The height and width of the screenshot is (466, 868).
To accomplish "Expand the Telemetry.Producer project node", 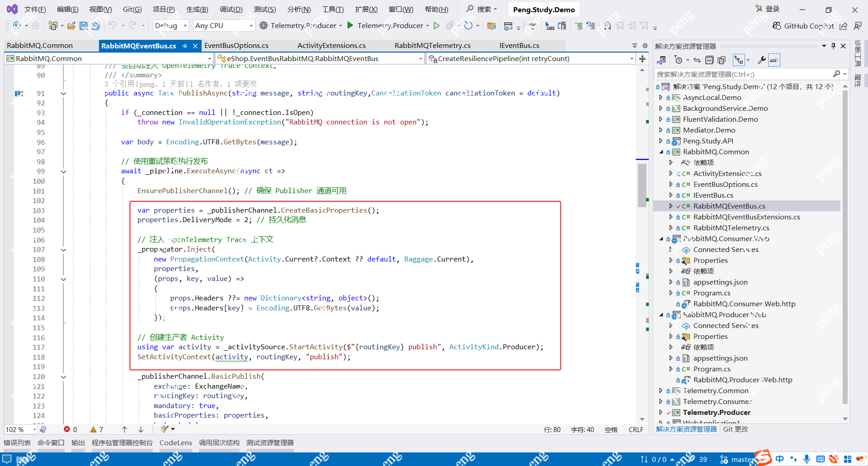I will tap(661, 413).
